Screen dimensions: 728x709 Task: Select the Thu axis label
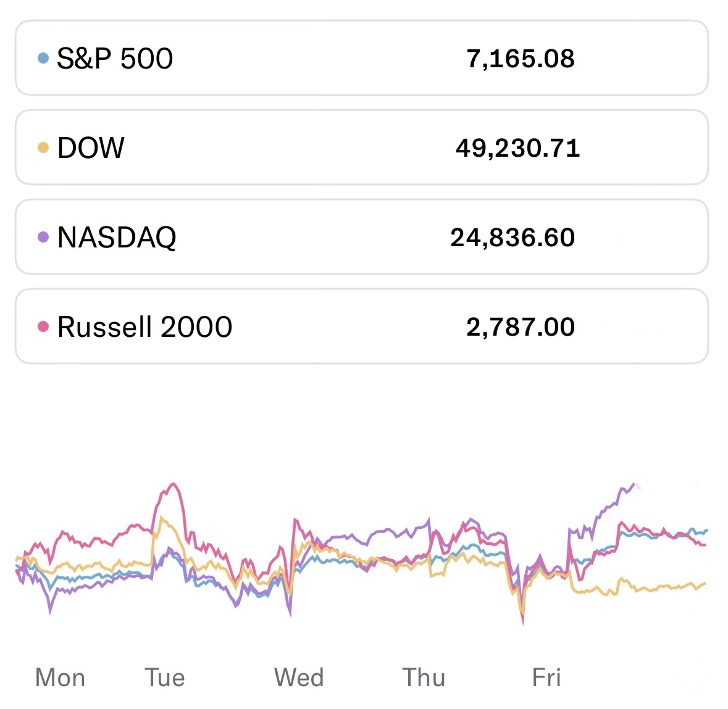tap(424, 678)
